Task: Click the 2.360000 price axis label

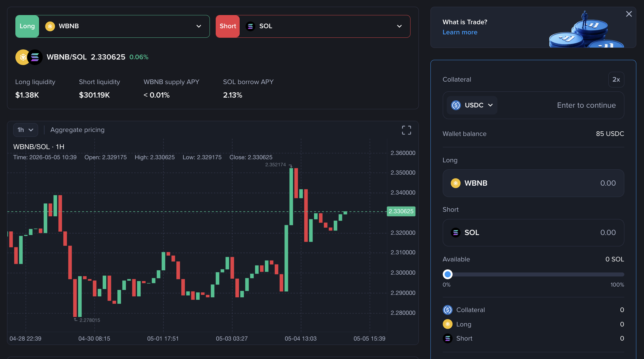Action: click(403, 153)
